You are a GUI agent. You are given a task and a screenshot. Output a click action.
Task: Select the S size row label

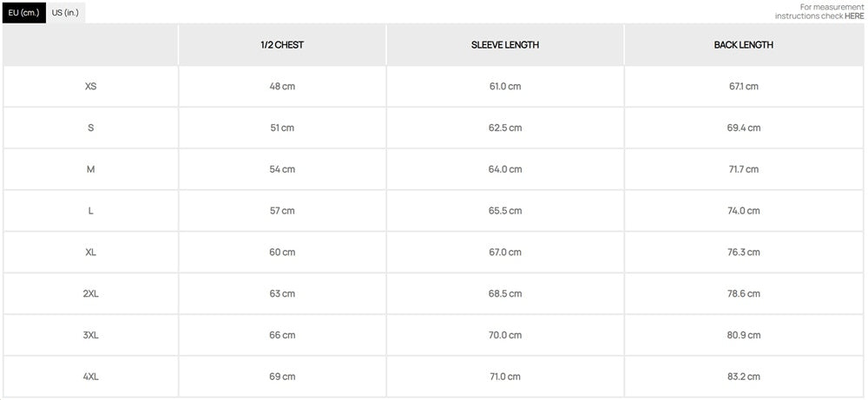(x=91, y=128)
